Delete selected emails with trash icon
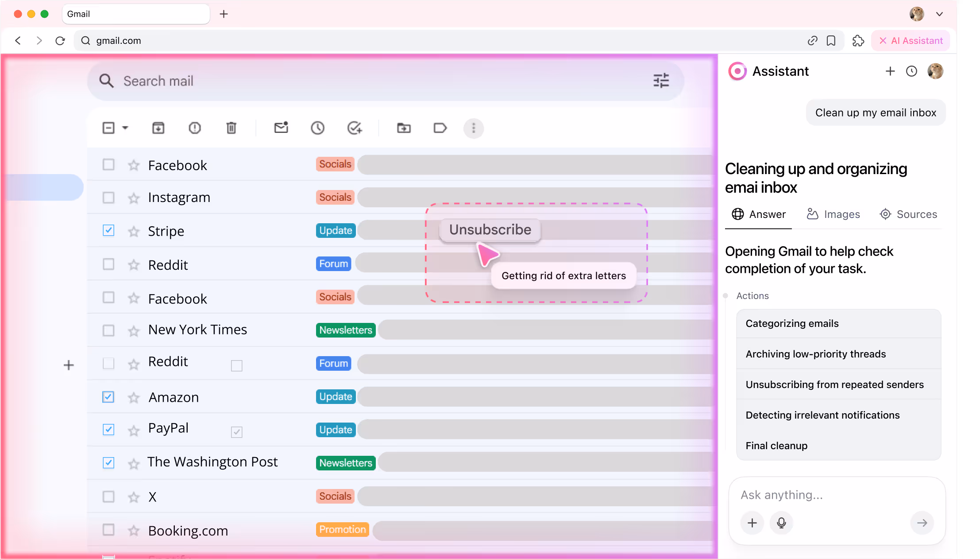Viewport: 980px width, 559px height. point(231,128)
